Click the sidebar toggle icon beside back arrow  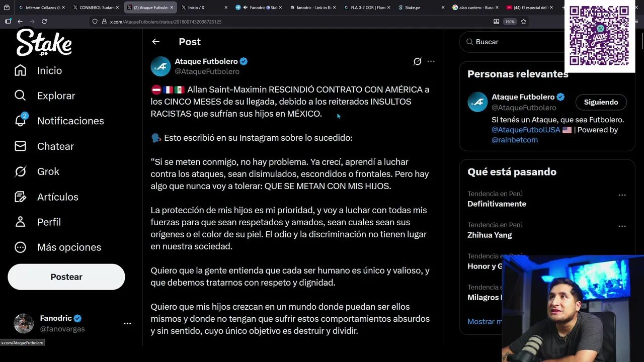[x=8, y=22]
